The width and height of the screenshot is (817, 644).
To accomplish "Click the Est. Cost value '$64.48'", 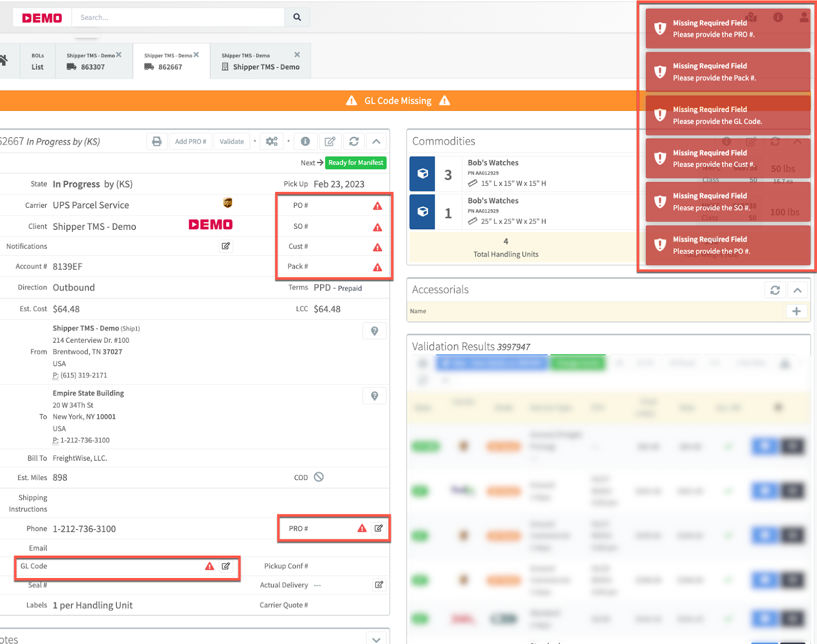I will point(66,309).
